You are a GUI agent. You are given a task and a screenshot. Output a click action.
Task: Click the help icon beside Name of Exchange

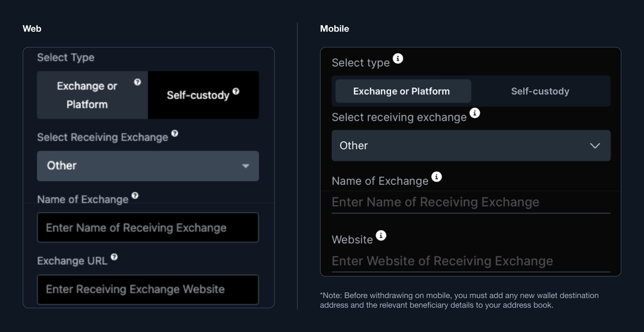tap(135, 195)
